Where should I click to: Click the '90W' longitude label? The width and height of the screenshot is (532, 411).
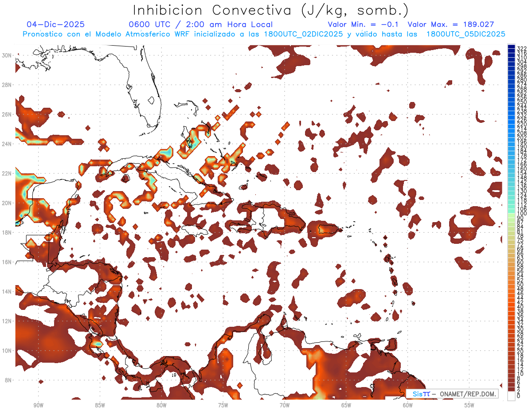pos(38,405)
